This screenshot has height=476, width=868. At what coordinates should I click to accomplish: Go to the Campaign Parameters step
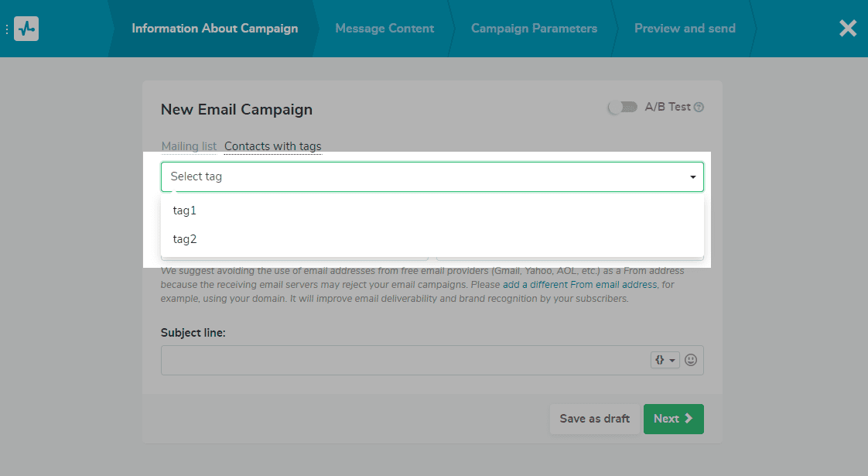click(x=534, y=29)
